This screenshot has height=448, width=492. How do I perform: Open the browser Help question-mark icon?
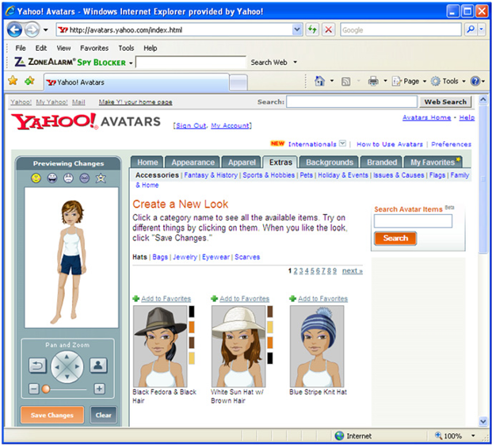click(475, 82)
